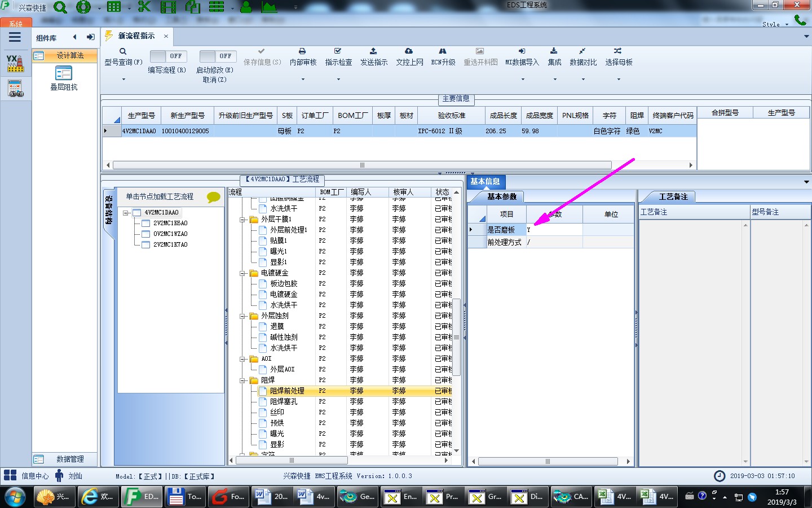This screenshot has height=508, width=812.
Task: Collapse component library with left arrow
Action: click(74, 37)
